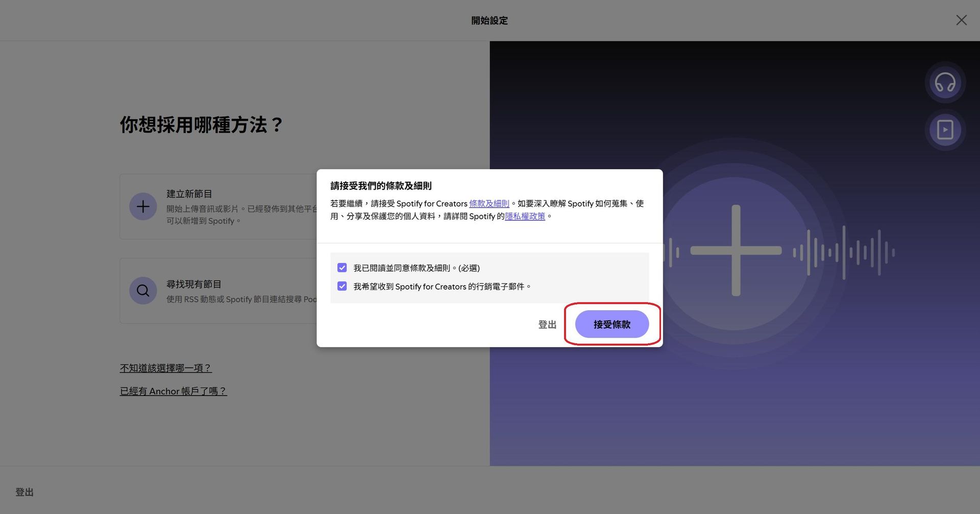980x514 pixels.
Task: Open 不知道該選擇哪一項？ link
Action: 166,368
